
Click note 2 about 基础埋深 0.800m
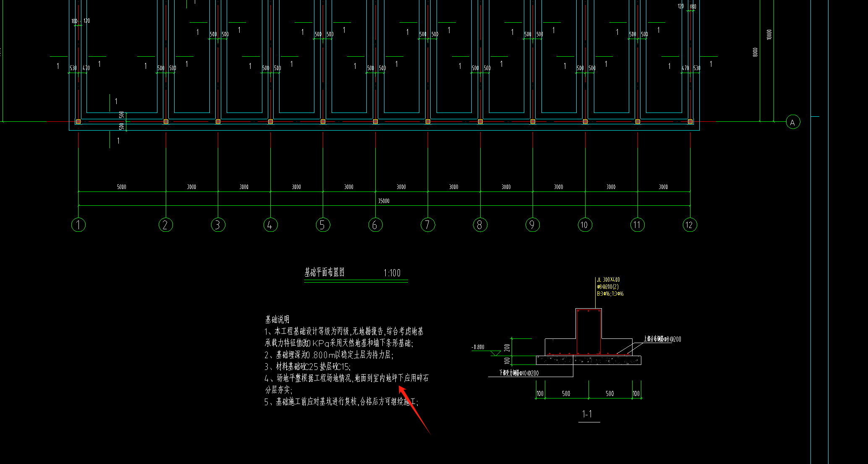(x=329, y=355)
